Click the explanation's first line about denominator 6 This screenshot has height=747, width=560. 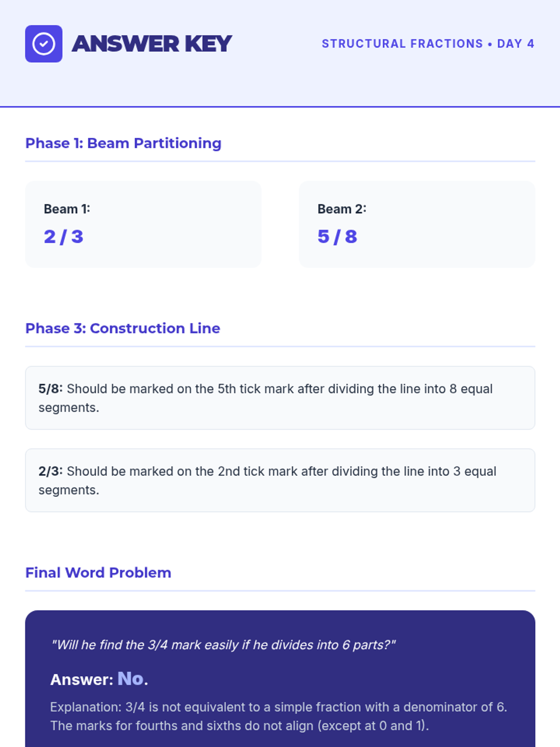[x=279, y=707]
